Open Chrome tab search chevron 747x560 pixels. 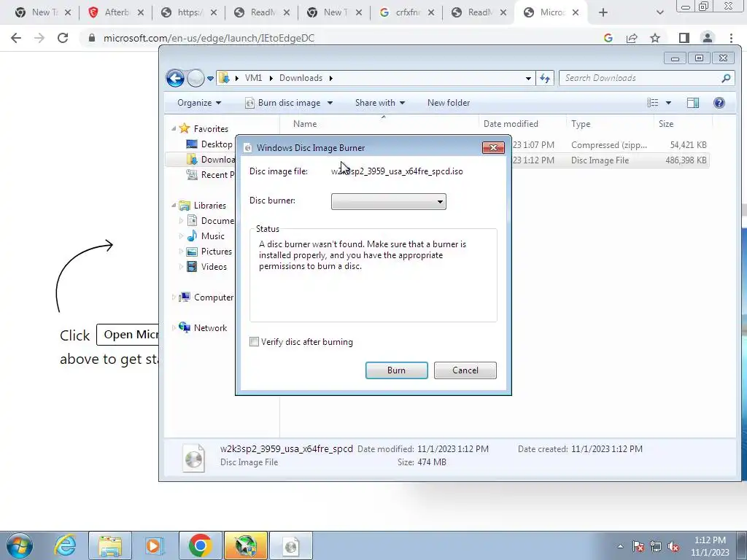pyautogui.click(x=659, y=12)
